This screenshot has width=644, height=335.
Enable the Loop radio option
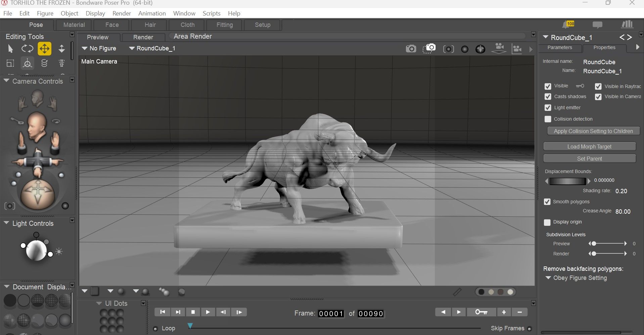click(155, 329)
